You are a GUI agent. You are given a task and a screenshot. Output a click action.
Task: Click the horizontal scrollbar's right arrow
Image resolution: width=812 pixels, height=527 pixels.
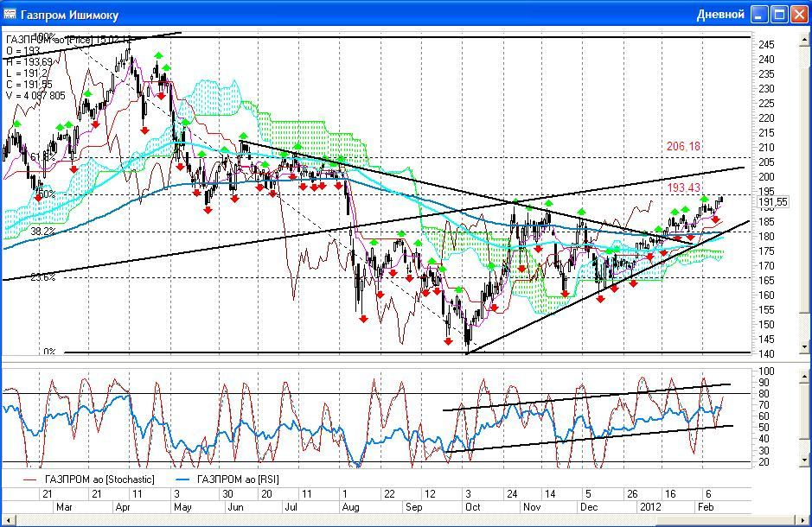[x=804, y=520]
